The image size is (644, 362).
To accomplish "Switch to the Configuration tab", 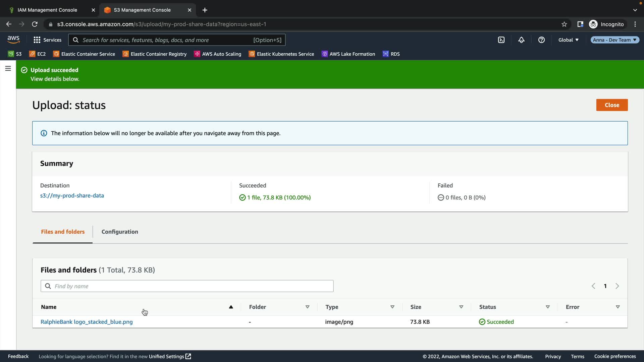I will (120, 232).
